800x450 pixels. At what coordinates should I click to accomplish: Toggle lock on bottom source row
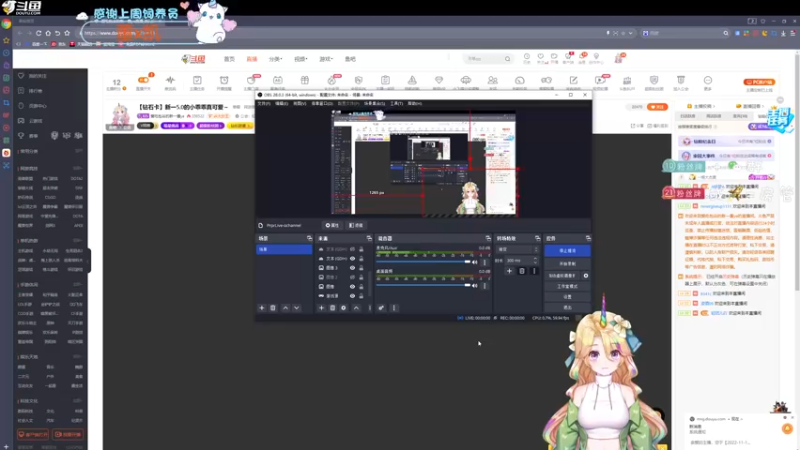point(361,295)
